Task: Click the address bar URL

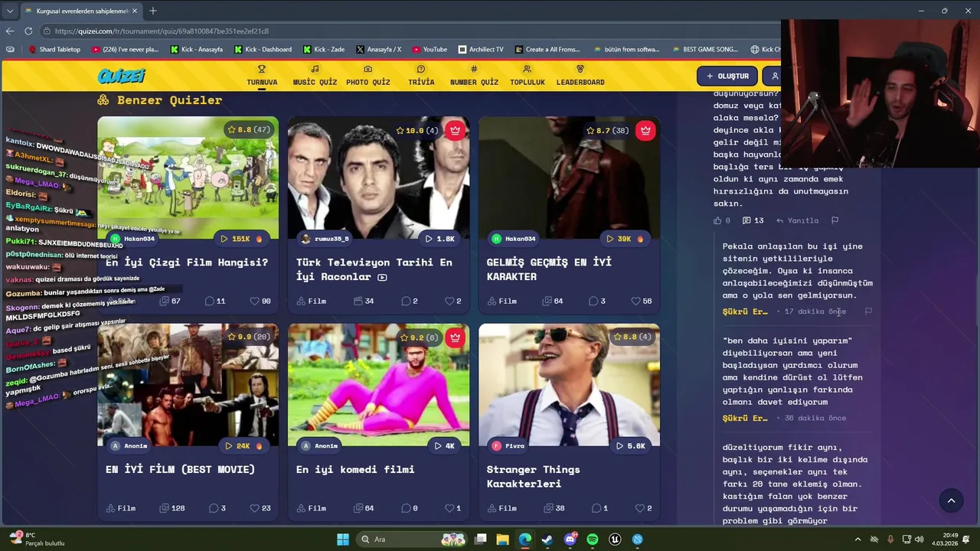Action: [x=162, y=31]
